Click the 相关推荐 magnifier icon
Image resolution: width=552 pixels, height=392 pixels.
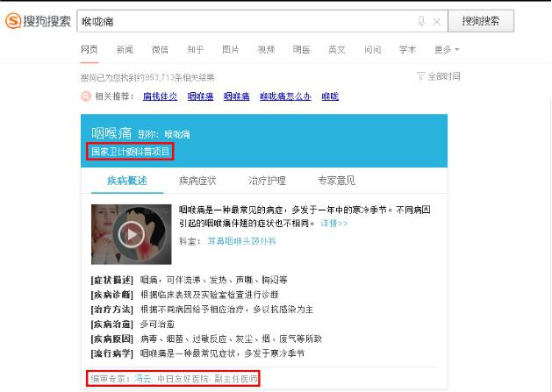tap(86, 96)
